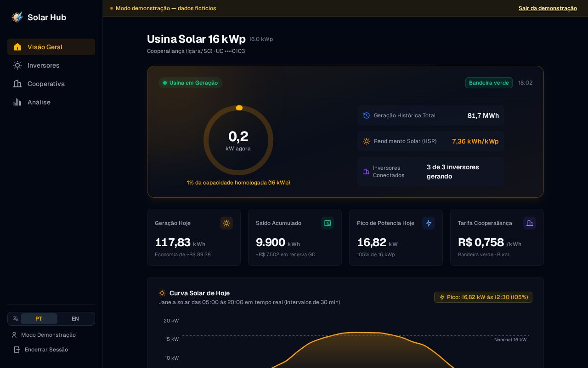
Task: Click the sun icon beside Inversores
Action: click(17, 65)
